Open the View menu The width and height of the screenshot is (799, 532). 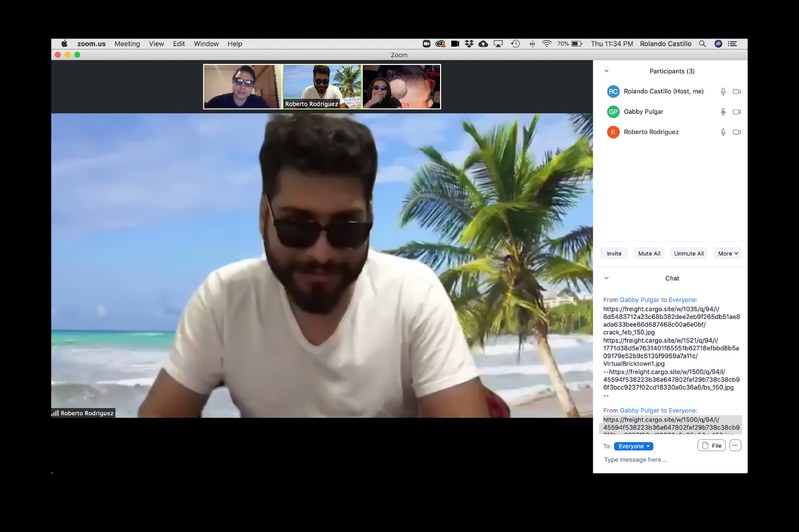pyautogui.click(x=156, y=44)
